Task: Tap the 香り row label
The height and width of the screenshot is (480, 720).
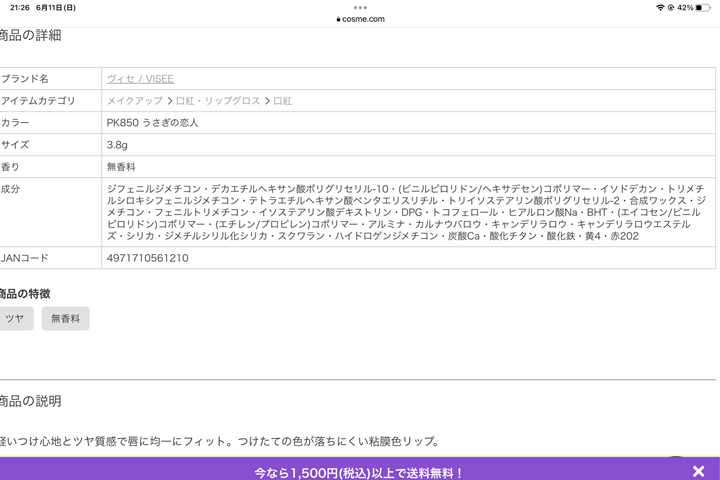Action: tap(10, 167)
